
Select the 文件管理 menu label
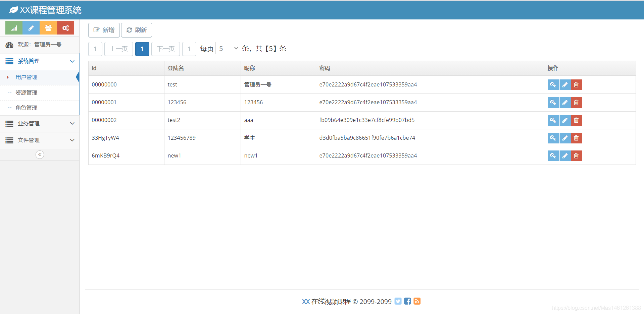point(29,140)
